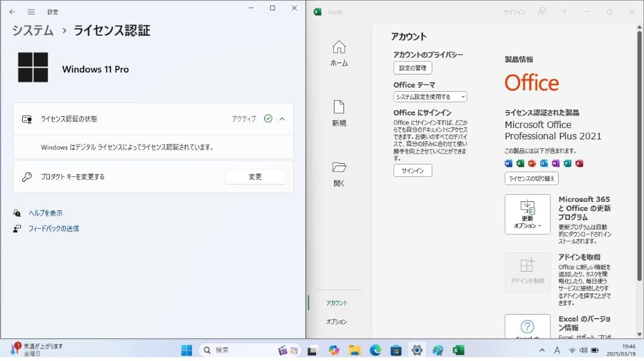Click the Publisher product icon
The width and height of the screenshot is (644, 361).
pos(568,163)
